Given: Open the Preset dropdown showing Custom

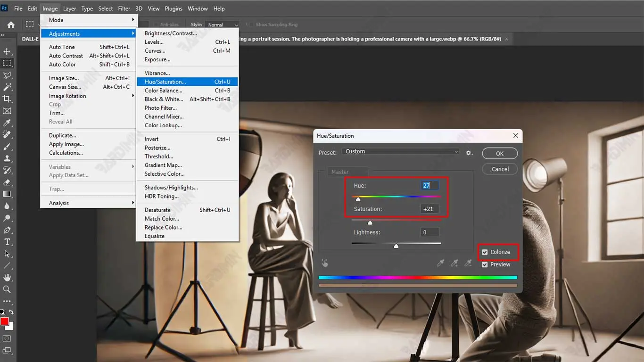Looking at the screenshot, I should coord(401,152).
